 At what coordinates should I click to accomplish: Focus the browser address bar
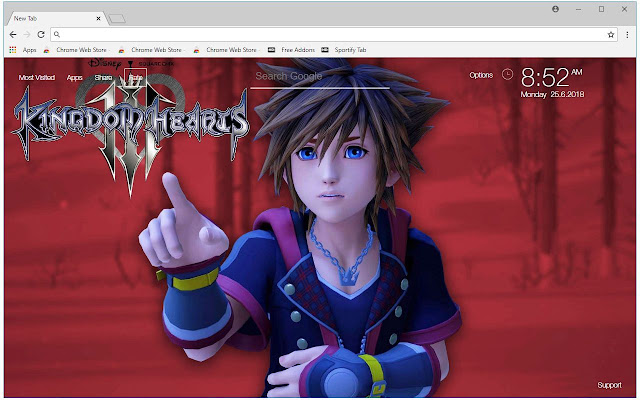point(334,35)
